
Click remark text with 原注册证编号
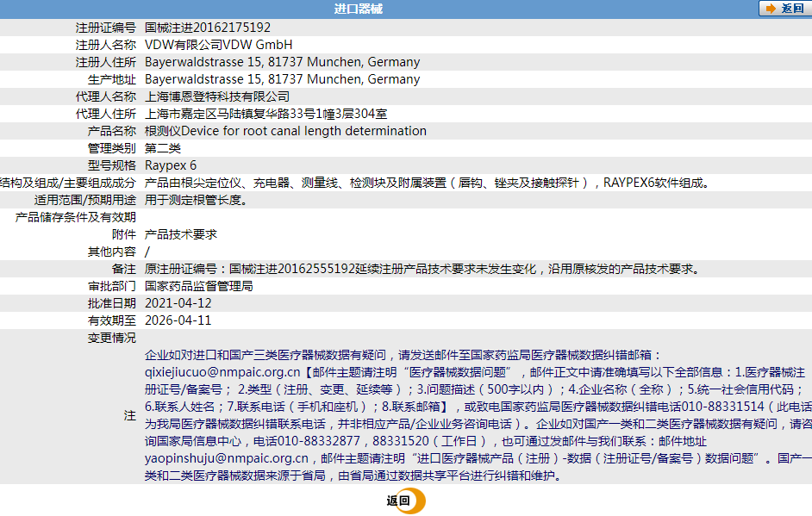423,269
